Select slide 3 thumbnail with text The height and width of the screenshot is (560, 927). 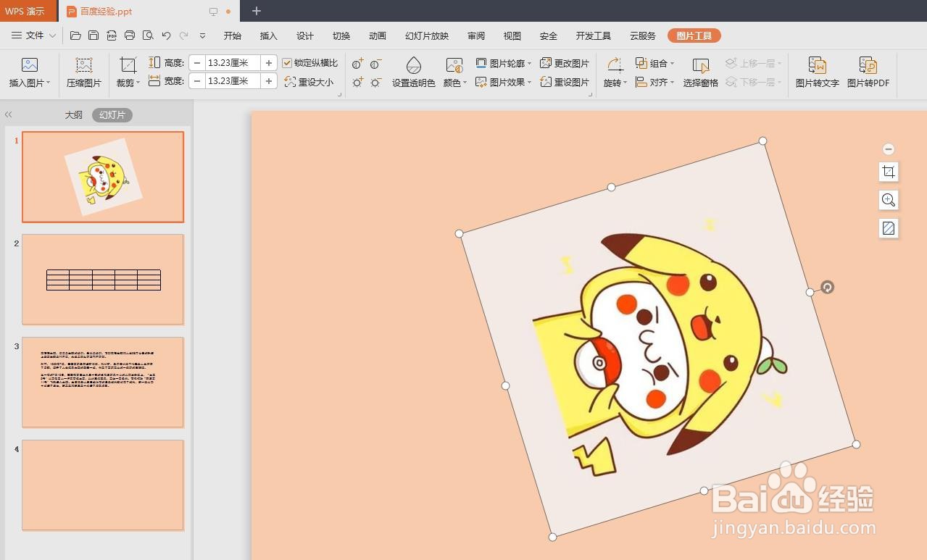(x=103, y=383)
